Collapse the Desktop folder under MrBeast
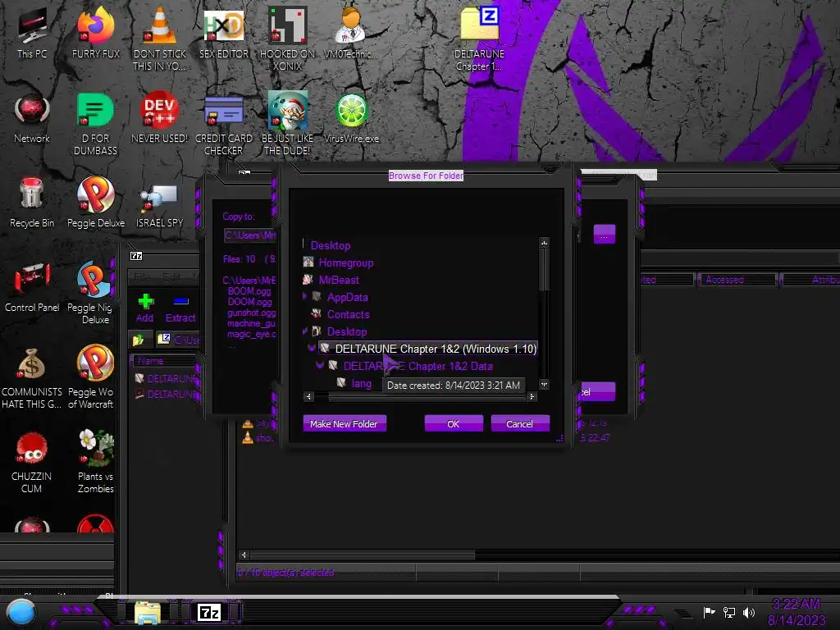840x630 pixels. (x=305, y=331)
